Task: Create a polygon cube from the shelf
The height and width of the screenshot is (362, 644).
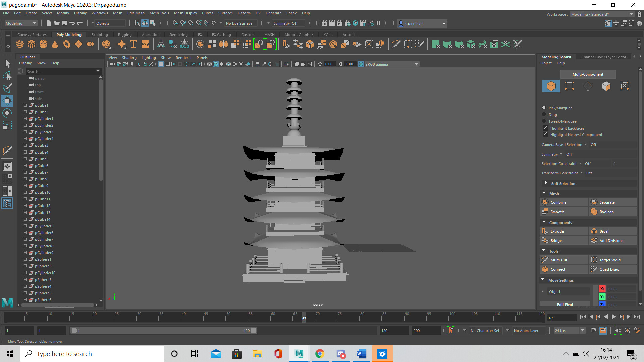Action: (x=31, y=44)
